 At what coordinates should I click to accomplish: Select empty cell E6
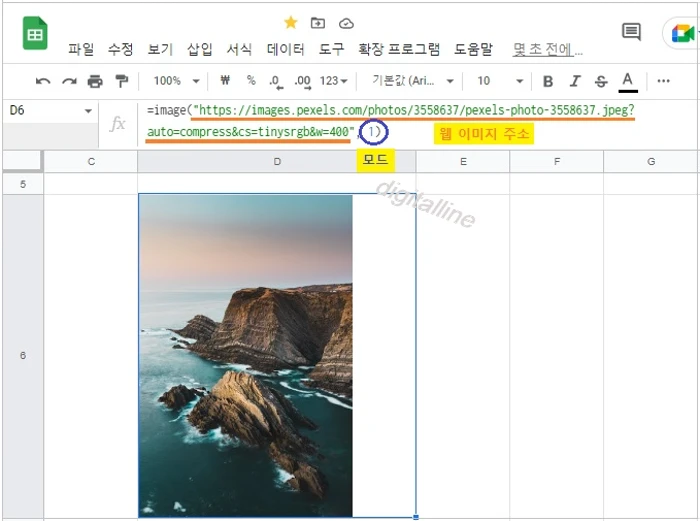coord(463,356)
